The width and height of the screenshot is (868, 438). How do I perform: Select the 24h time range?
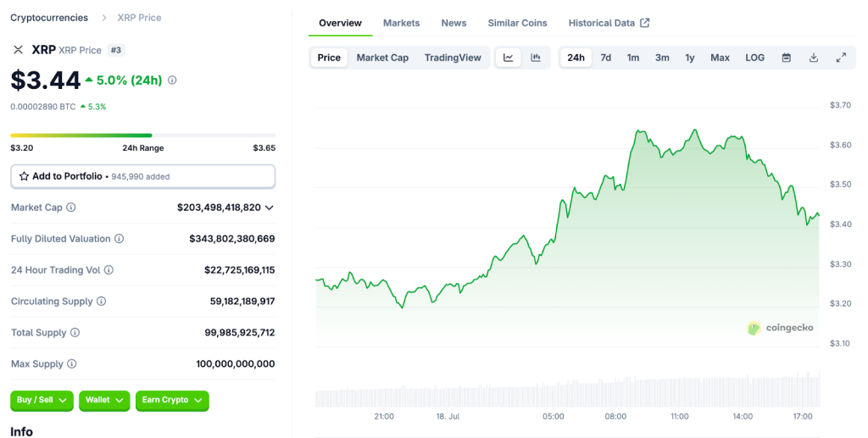576,58
